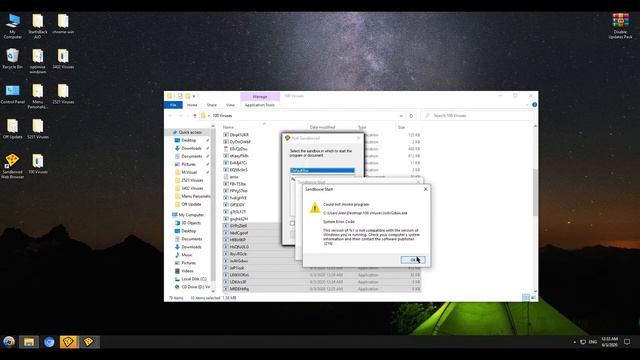Click the file list vertical scrollbar

click(x=535, y=192)
